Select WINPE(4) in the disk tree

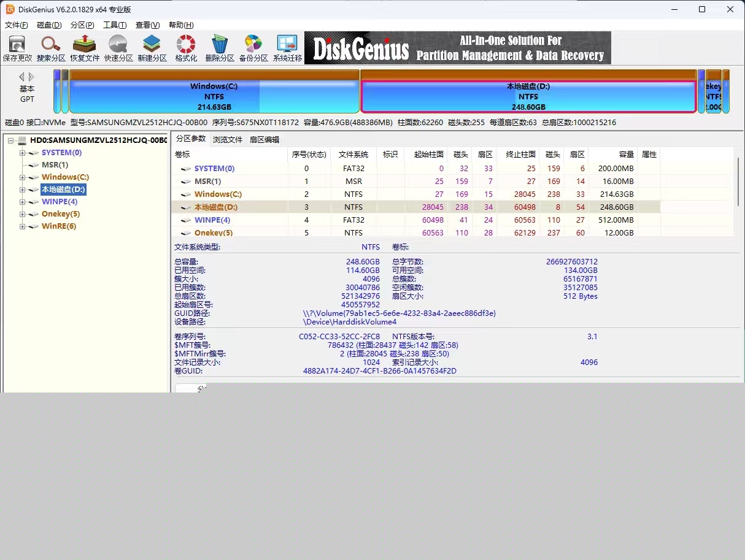coord(60,202)
